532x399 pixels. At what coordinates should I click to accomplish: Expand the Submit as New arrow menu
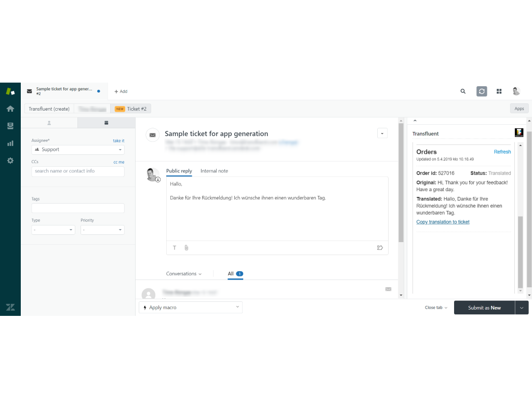(x=522, y=308)
